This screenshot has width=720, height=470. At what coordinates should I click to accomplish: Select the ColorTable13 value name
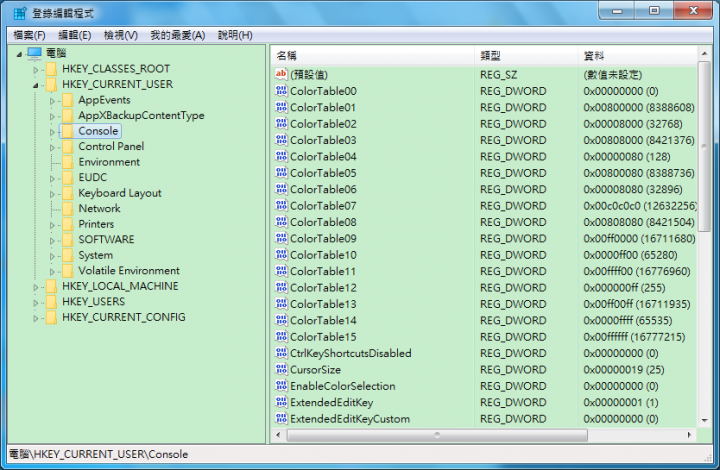coord(323,304)
